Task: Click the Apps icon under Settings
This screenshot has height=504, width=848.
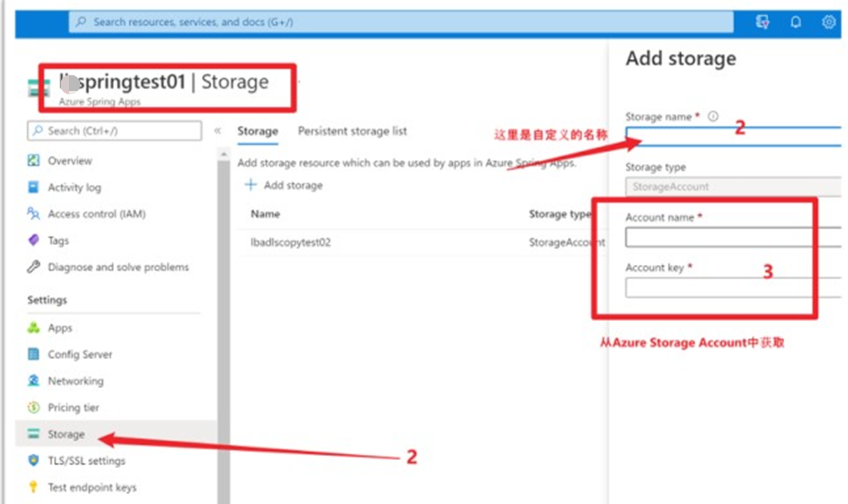Action: (33, 328)
